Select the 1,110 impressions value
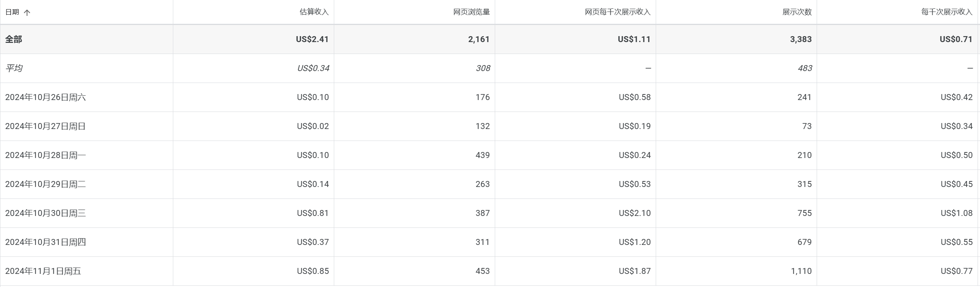This screenshot has width=980, height=287. (x=801, y=271)
